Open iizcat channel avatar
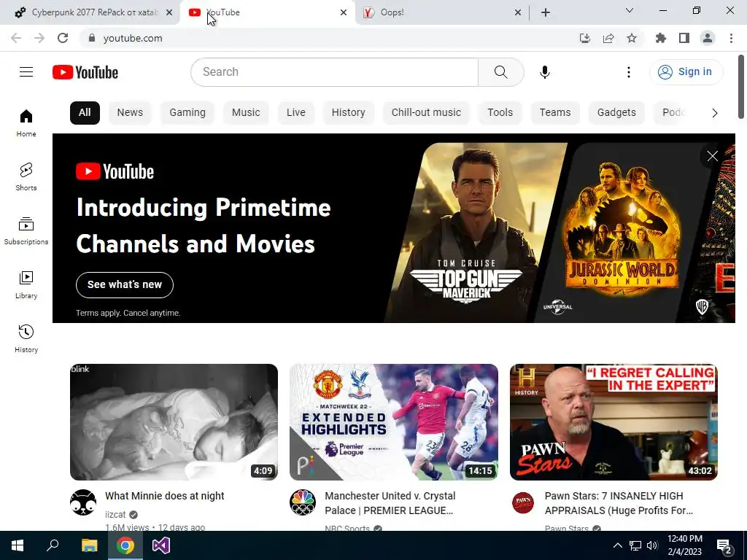The height and width of the screenshot is (560, 747). pos(83,502)
